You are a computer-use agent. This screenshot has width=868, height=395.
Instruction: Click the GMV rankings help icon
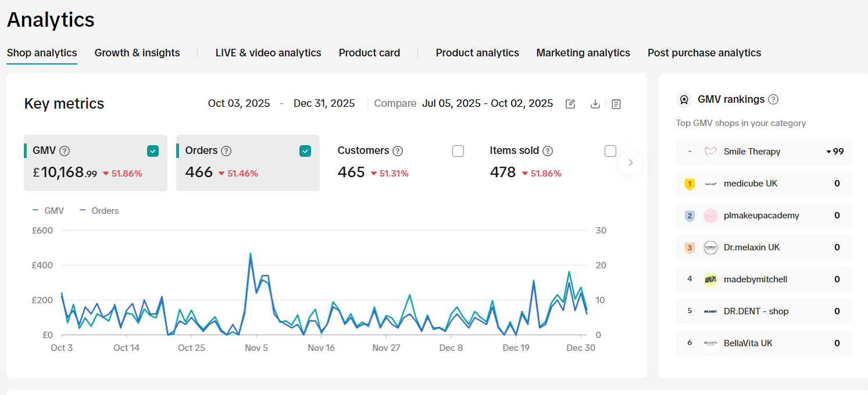point(773,99)
